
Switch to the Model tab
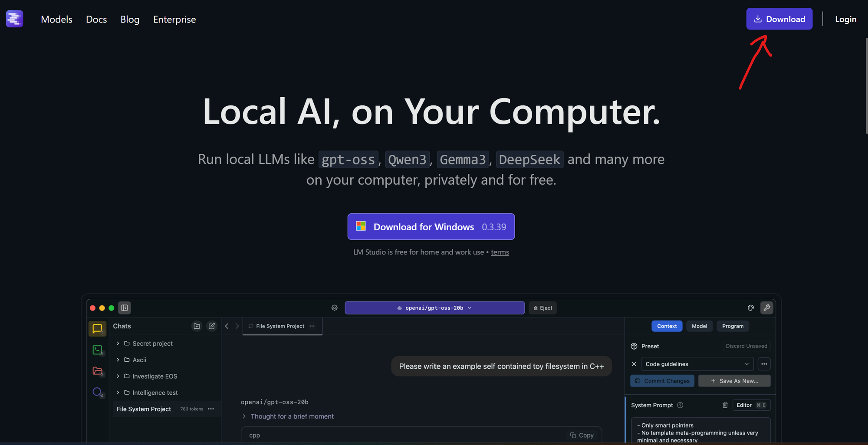tap(699, 326)
